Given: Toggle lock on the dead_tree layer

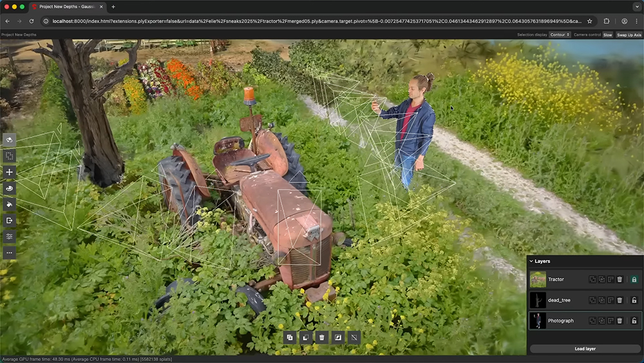Looking at the screenshot, I should click(634, 300).
